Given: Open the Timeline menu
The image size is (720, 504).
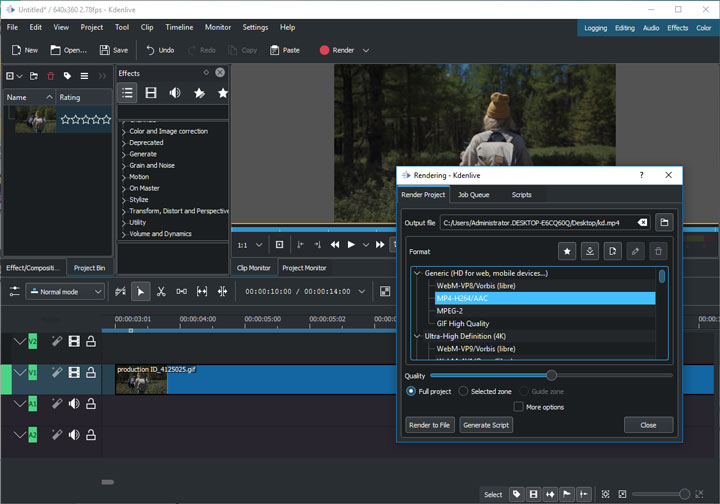Looking at the screenshot, I should point(179,27).
